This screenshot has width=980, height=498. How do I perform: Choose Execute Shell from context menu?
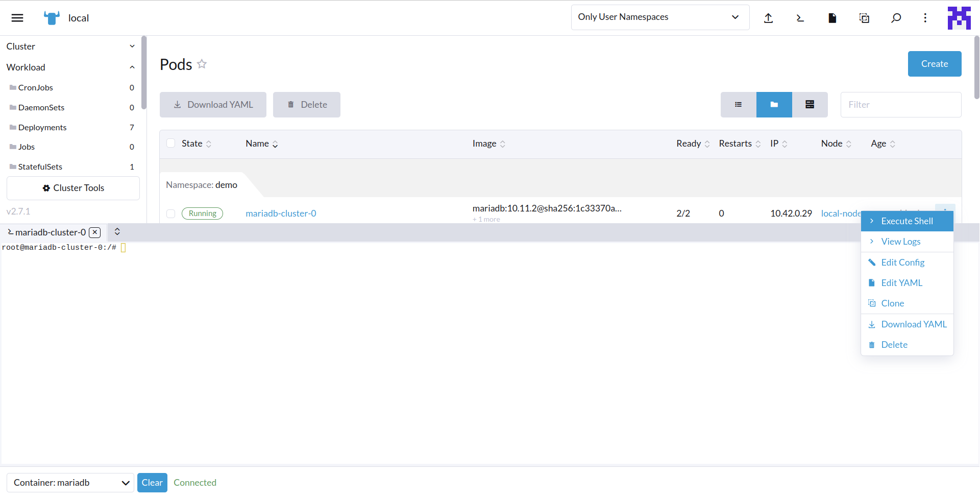(x=907, y=221)
